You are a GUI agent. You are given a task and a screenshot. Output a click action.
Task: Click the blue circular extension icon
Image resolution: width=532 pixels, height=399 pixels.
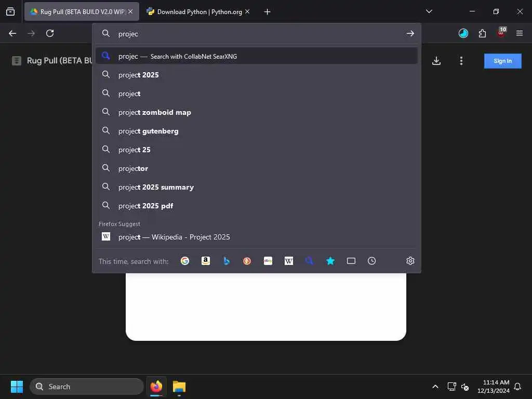tap(463, 33)
